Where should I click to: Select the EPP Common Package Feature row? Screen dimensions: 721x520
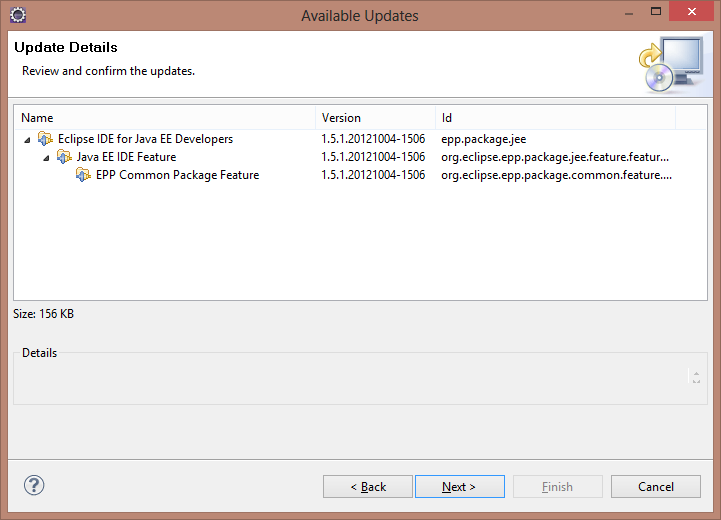[x=177, y=175]
